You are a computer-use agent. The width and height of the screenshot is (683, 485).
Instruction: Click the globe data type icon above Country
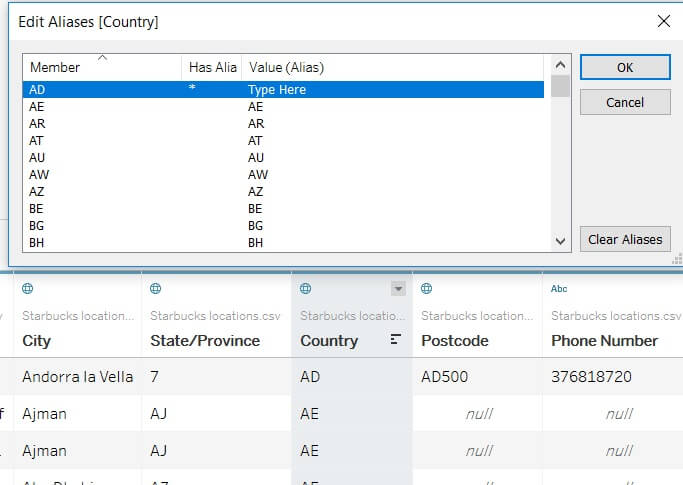point(306,288)
